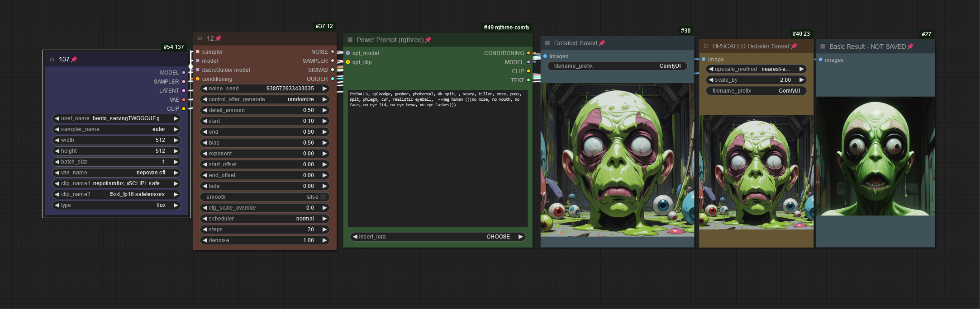The width and height of the screenshot is (980, 309).
Task: Click the pin icon beside node 12 title
Action: pyautogui.click(x=218, y=38)
